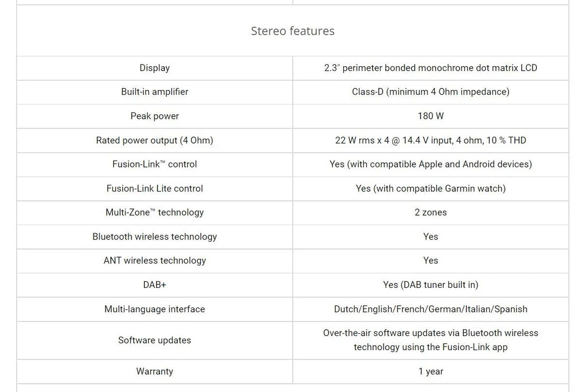
Task: Click the 1 year warranty value
Action: point(430,371)
